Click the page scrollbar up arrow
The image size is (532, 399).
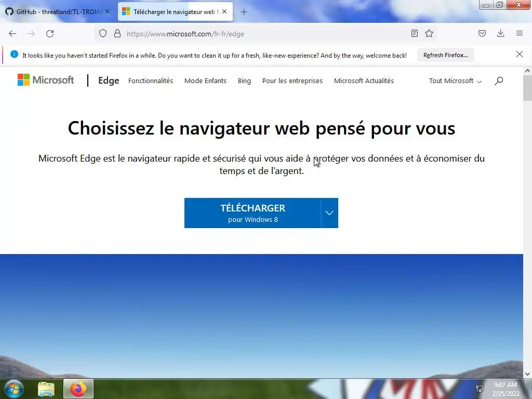[527, 71]
